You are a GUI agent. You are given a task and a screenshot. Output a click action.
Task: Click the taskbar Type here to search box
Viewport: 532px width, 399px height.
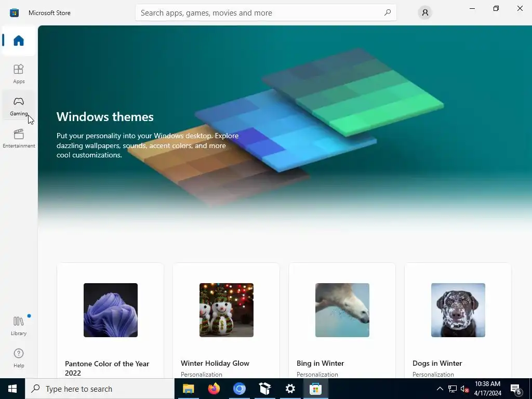(x=100, y=389)
